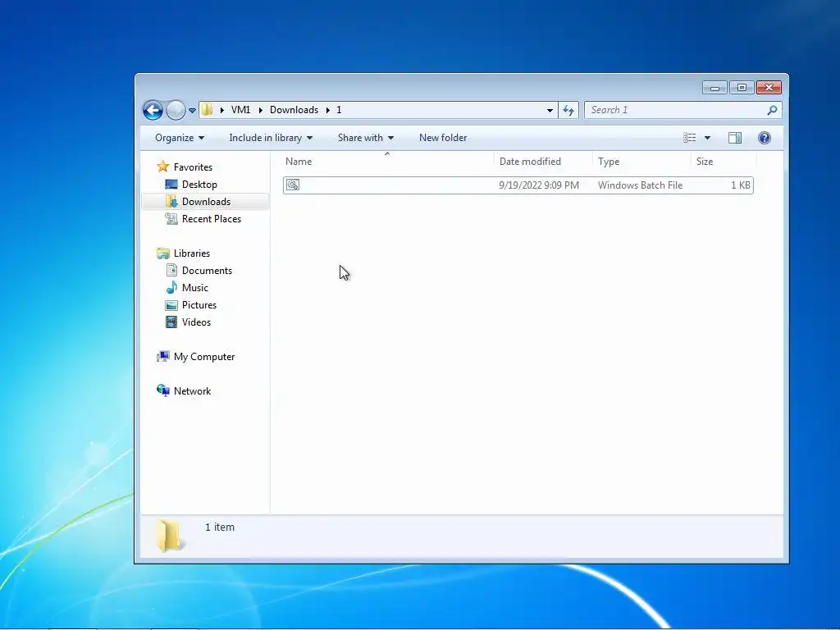The height and width of the screenshot is (630, 840).
Task: Open Recent Places
Action: click(x=211, y=218)
